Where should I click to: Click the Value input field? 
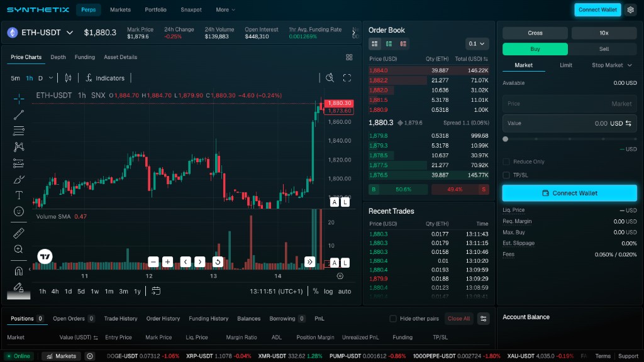[570, 123]
